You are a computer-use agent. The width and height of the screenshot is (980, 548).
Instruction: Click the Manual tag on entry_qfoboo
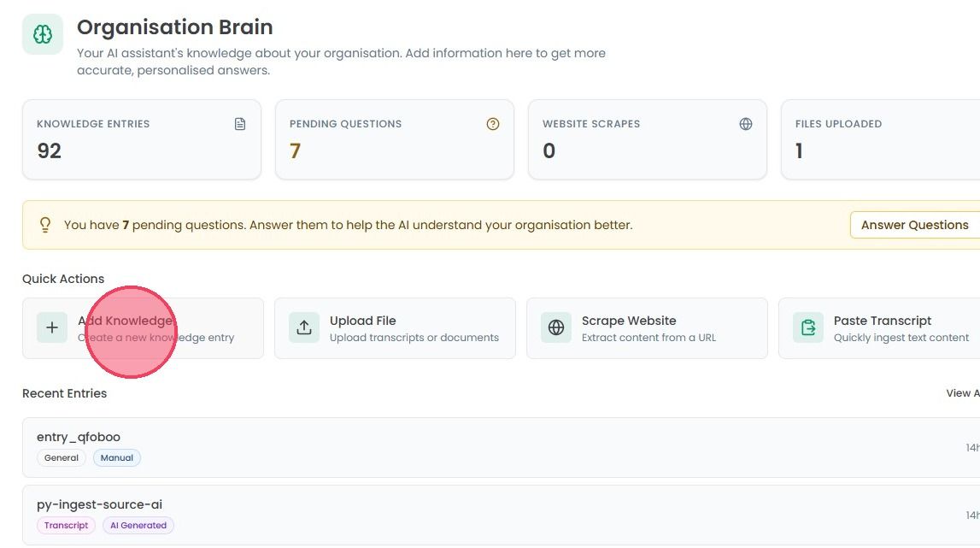pyautogui.click(x=117, y=458)
